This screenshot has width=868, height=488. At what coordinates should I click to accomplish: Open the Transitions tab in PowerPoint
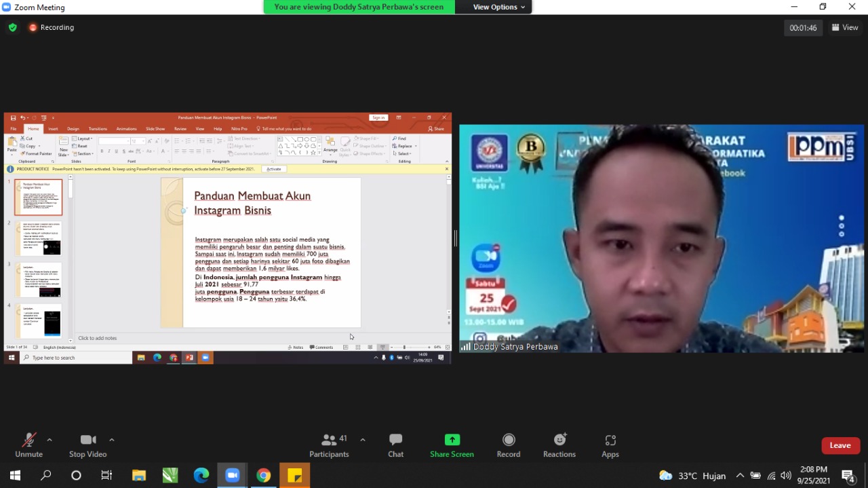pyautogui.click(x=98, y=128)
